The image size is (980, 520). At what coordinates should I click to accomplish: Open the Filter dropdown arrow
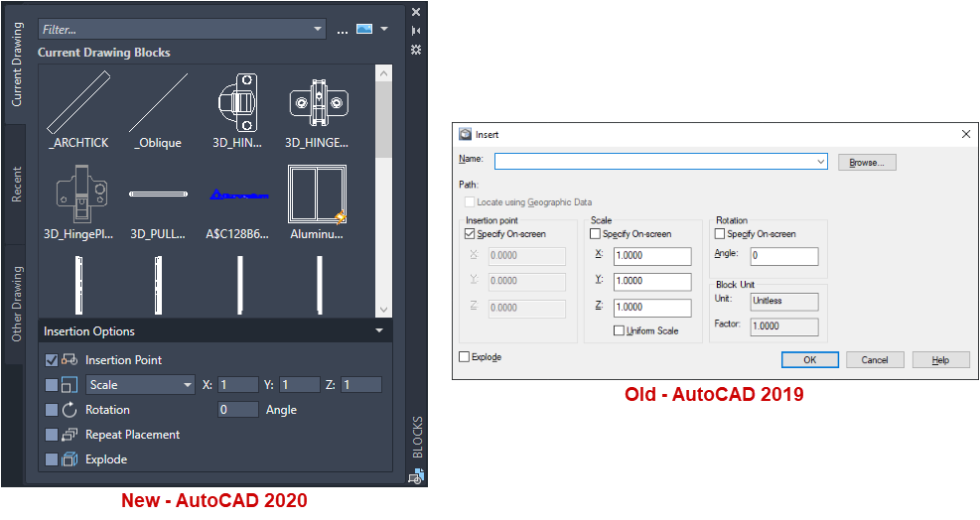[318, 29]
